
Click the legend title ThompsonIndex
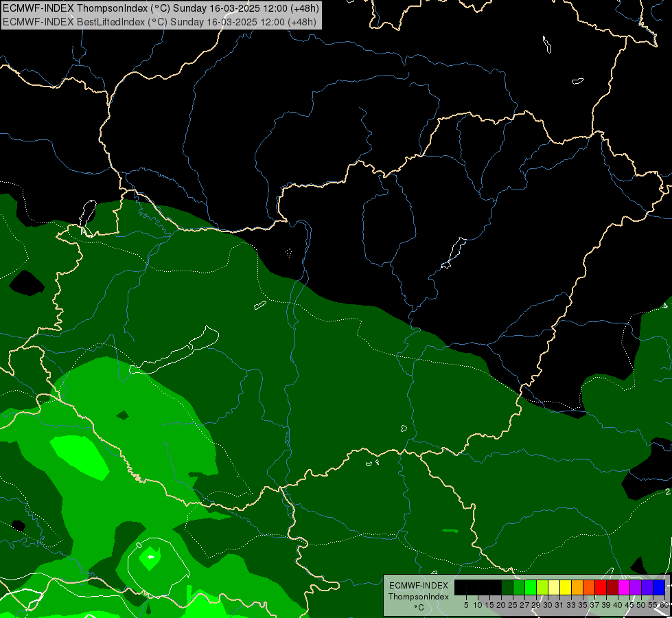(x=419, y=597)
